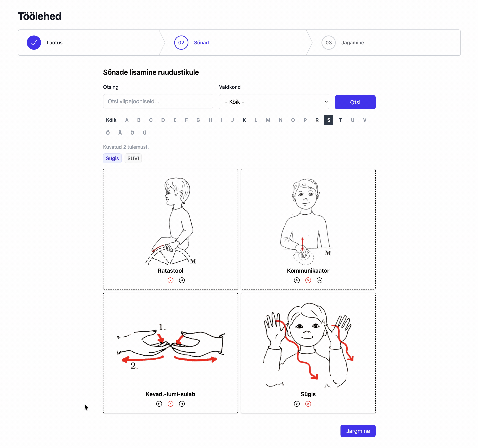Move Sügis card left with arrow icon

coord(297,404)
